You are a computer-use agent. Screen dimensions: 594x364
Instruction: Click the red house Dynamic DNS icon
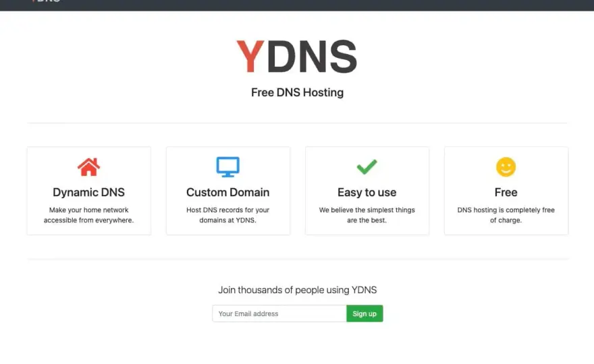pos(88,167)
